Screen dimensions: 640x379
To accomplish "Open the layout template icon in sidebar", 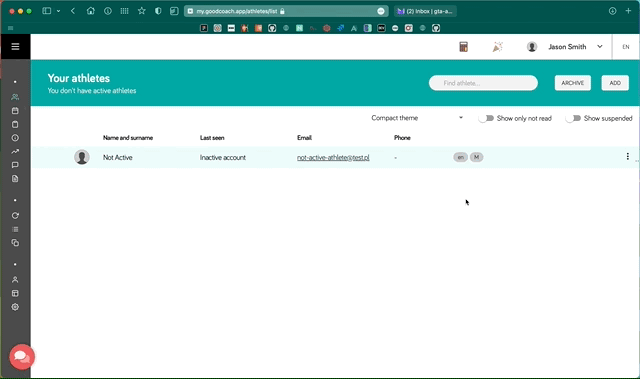I will coord(15,293).
